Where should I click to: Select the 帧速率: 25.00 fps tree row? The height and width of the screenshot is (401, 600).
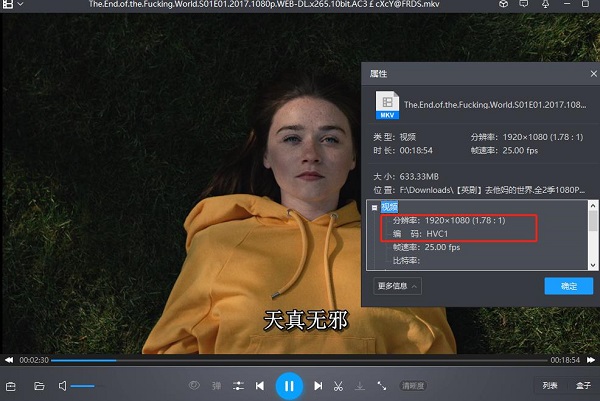coord(426,247)
